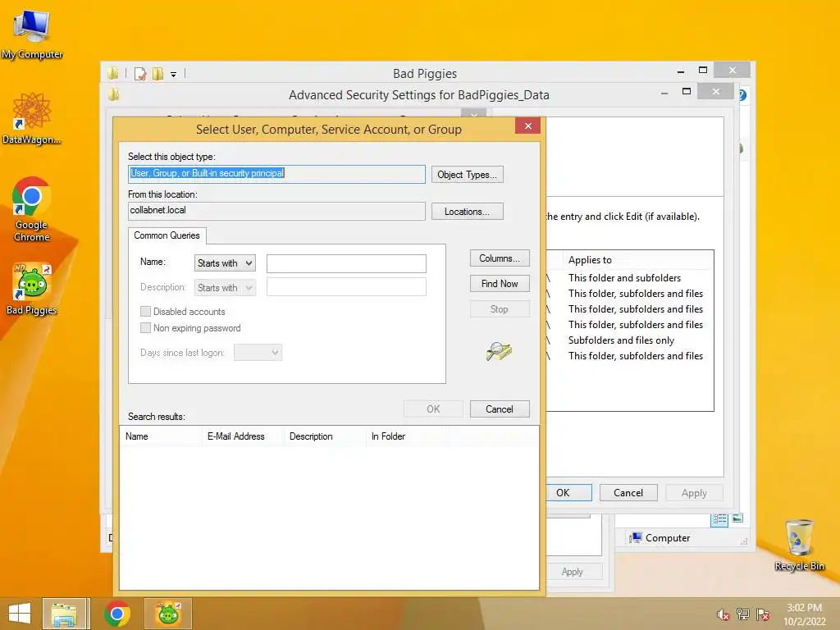Open the Action Center flag icon
Image resolution: width=840 pixels, height=630 pixels.
(x=763, y=614)
